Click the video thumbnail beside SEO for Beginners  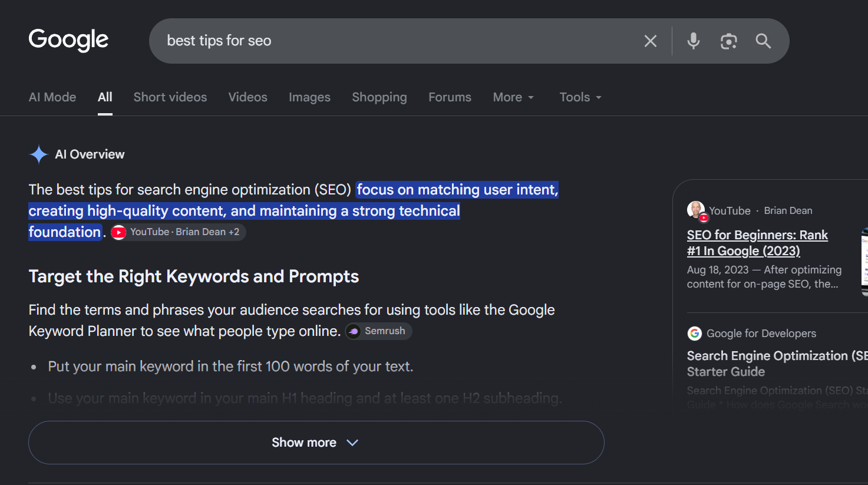[x=864, y=262]
